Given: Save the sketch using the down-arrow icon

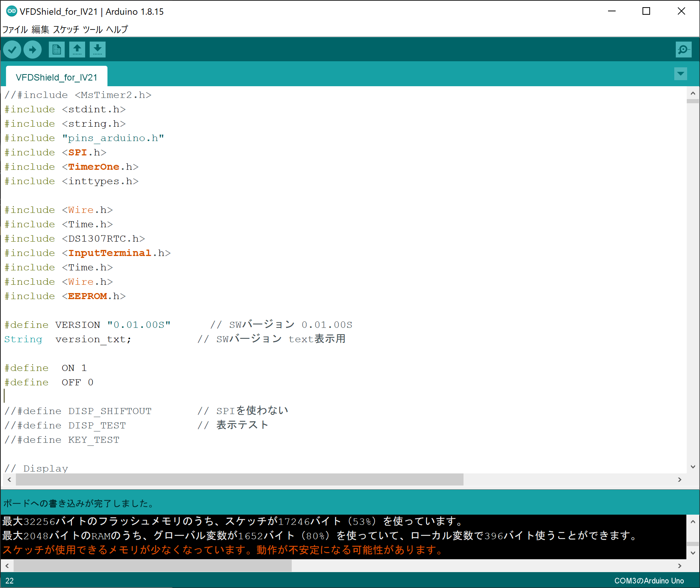Looking at the screenshot, I should click(x=97, y=50).
